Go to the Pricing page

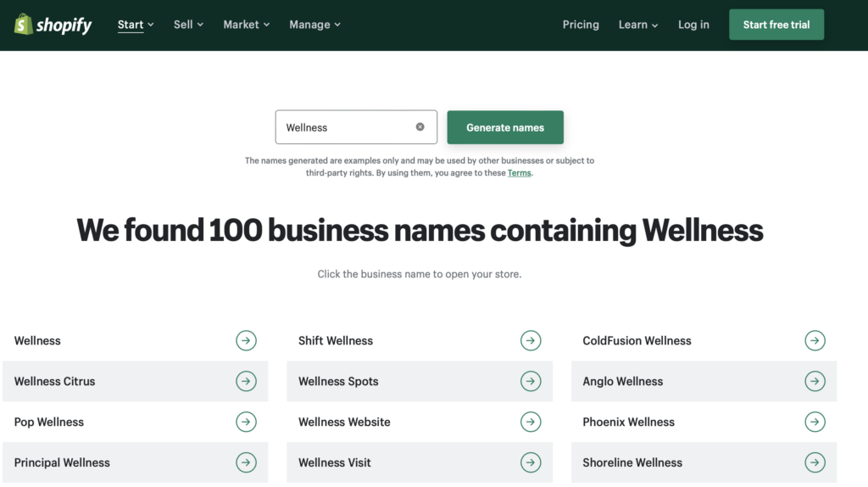581,25
